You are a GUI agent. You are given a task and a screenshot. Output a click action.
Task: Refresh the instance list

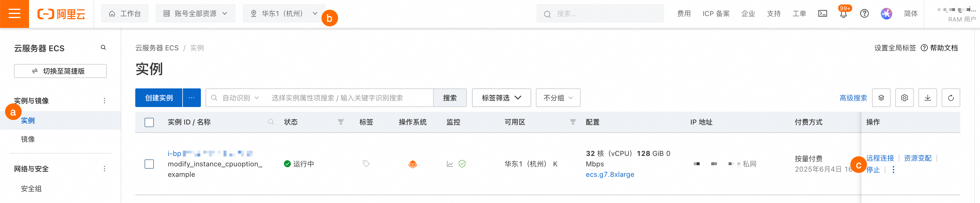click(x=951, y=98)
